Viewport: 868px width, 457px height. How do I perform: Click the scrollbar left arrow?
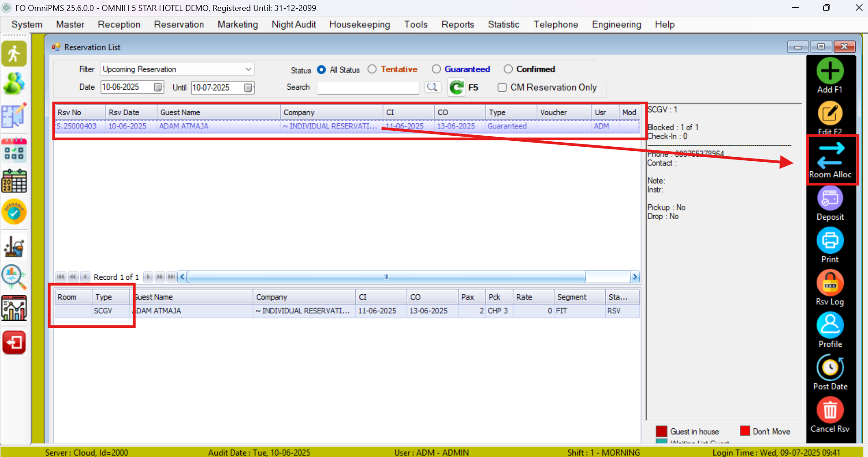tap(182, 277)
